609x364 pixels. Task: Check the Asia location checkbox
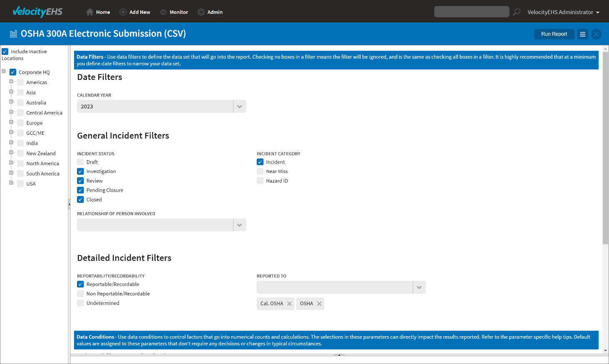(x=20, y=92)
